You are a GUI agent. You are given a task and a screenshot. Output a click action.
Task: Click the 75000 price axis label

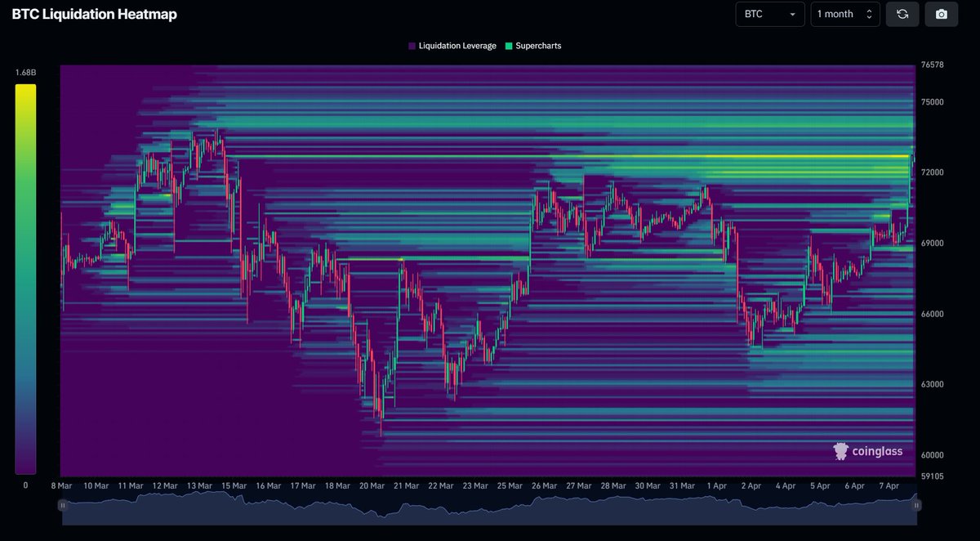[x=932, y=102]
